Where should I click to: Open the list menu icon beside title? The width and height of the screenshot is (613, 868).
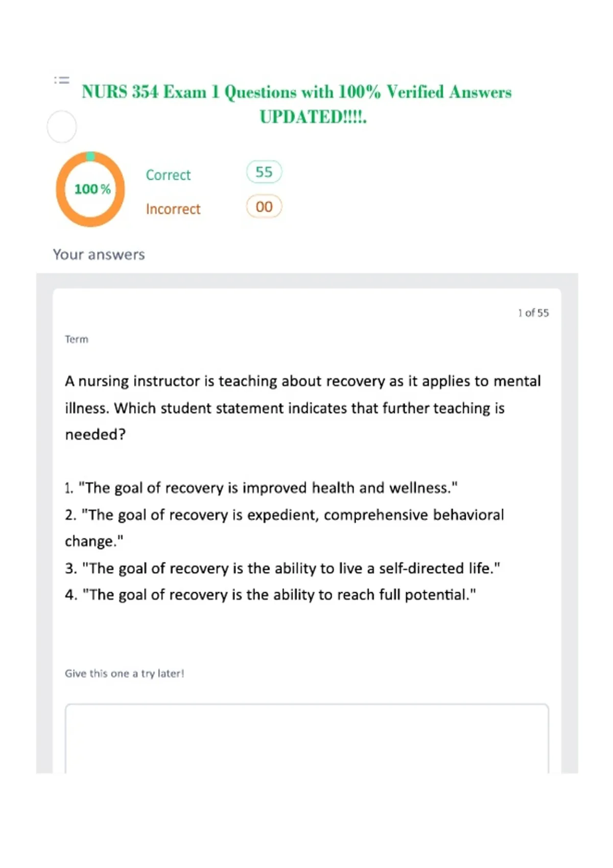click(x=62, y=80)
